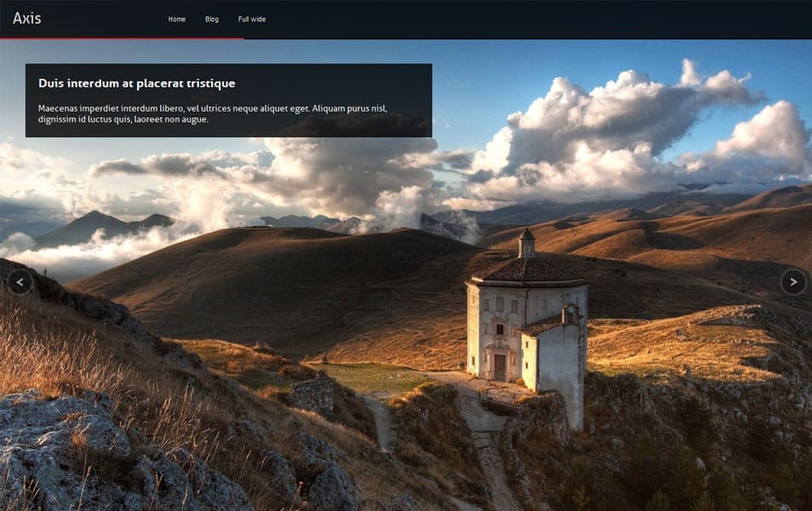812x511 pixels.
Task: Open the Home menu item
Action: pyautogui.click(x=176, y=19)
